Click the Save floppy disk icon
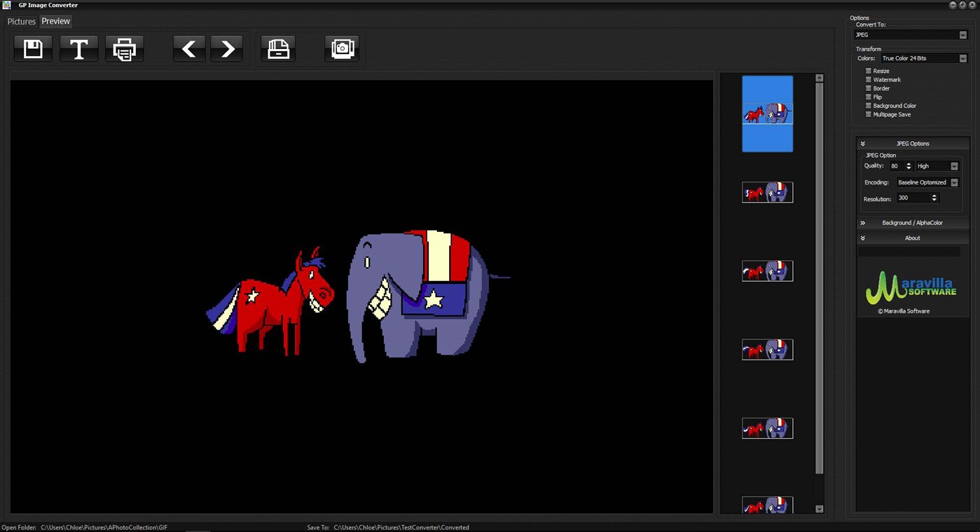Viewport: 980px width, 532px height. 33,49
